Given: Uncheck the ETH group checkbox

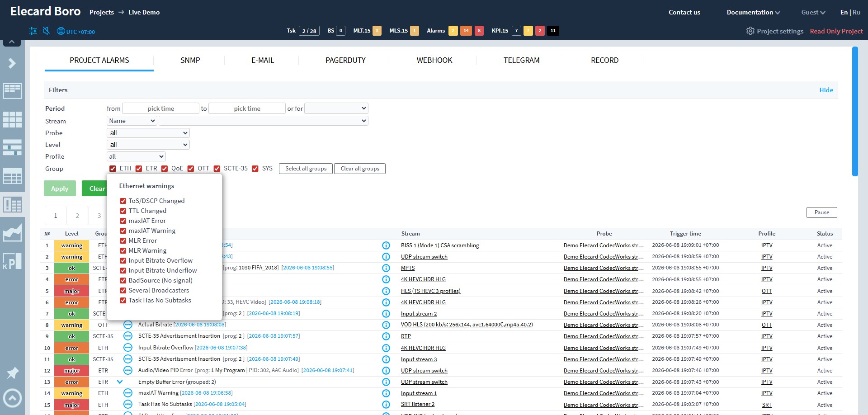Looking at the screenshot, I should point(113,169).
